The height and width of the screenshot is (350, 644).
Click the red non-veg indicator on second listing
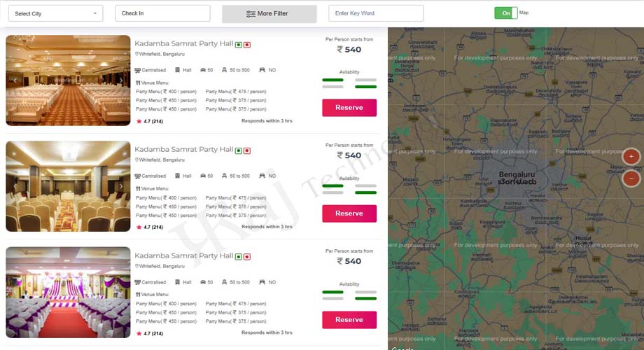[x=247, y=150]
